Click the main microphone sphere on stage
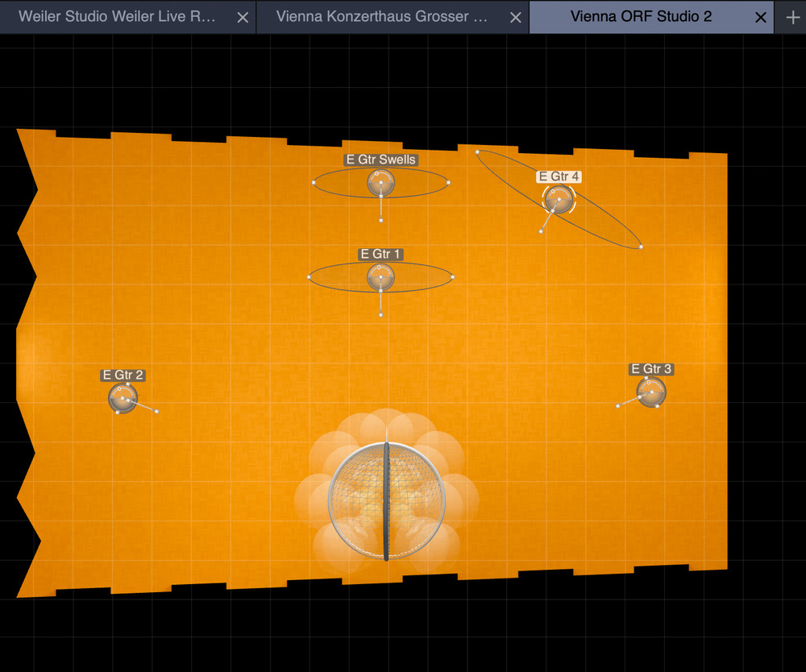The width and height of the screenshot is (806, 672). 386,500
